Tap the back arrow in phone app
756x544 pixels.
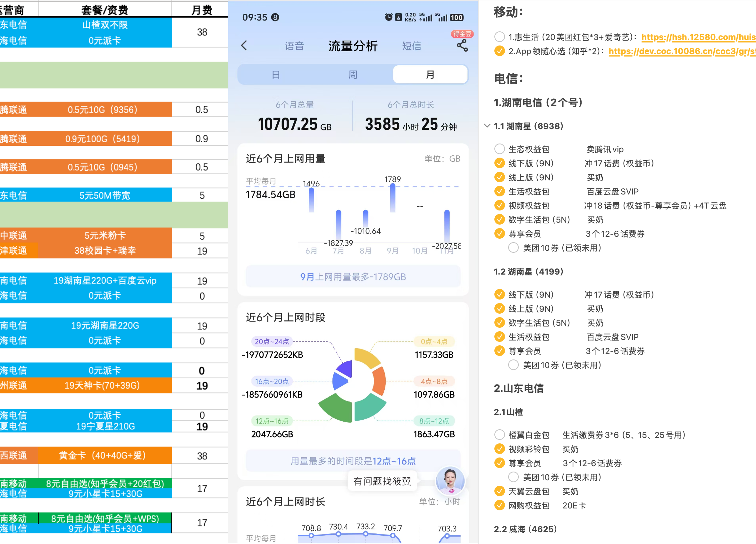tap(244, 45)
